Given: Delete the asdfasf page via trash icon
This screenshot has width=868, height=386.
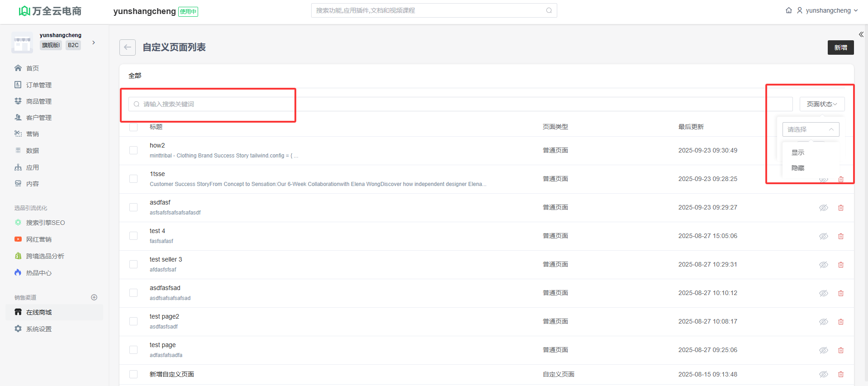Looking at the screenshot, I should tap(841, 208).
